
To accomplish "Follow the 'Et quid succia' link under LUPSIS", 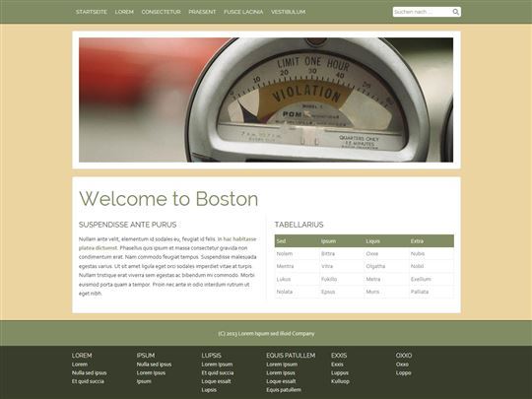I will [x=218, y=372].
